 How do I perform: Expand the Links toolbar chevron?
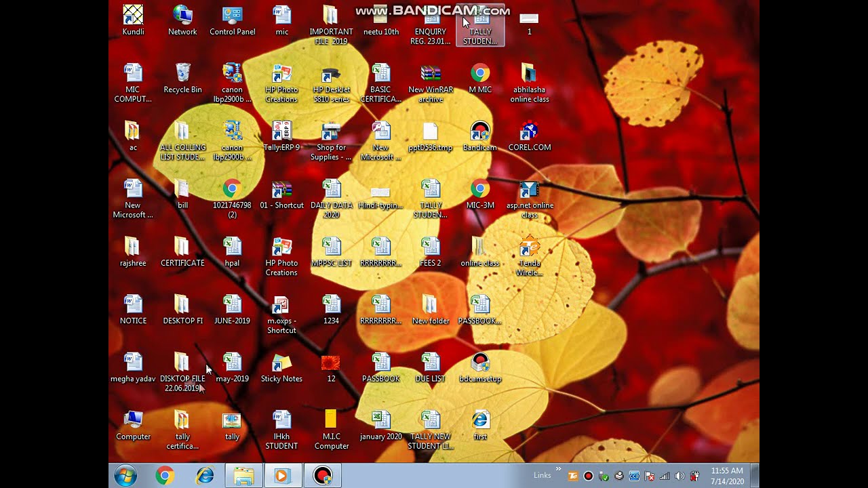tap(559, 469)
